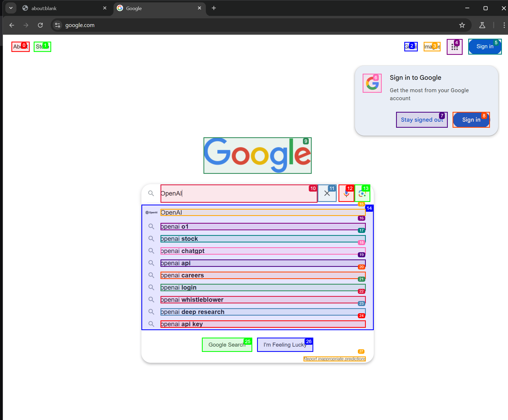508x420 pixels.
Task: Select suggestion openai chatgpt
Action: [x=263, y=251]
